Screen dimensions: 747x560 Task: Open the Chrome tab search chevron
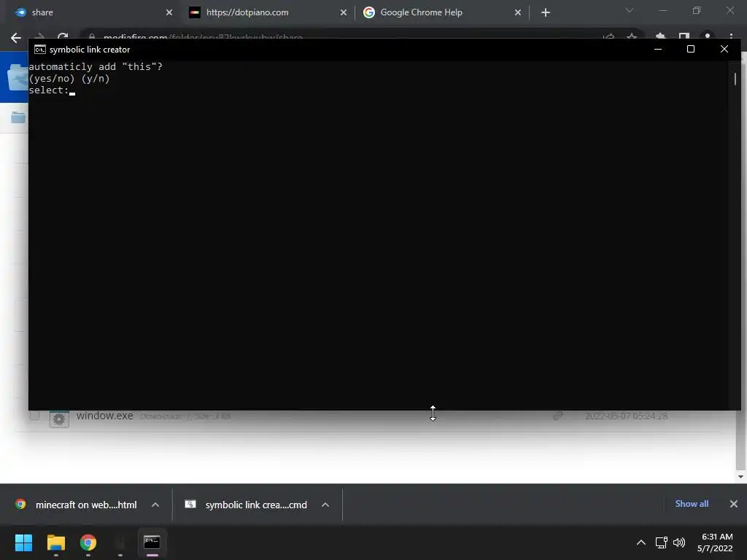pos(630,10)
